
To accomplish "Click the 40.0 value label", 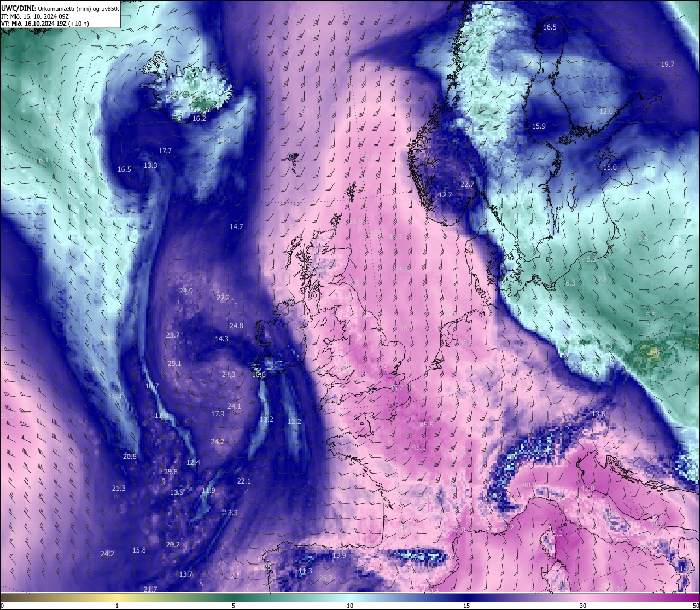I will 529,485.
